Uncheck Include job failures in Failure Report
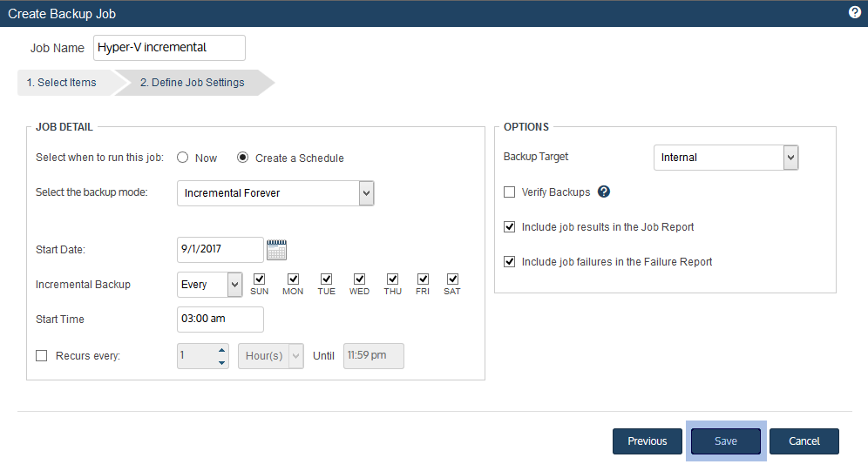 click(509, 262)
